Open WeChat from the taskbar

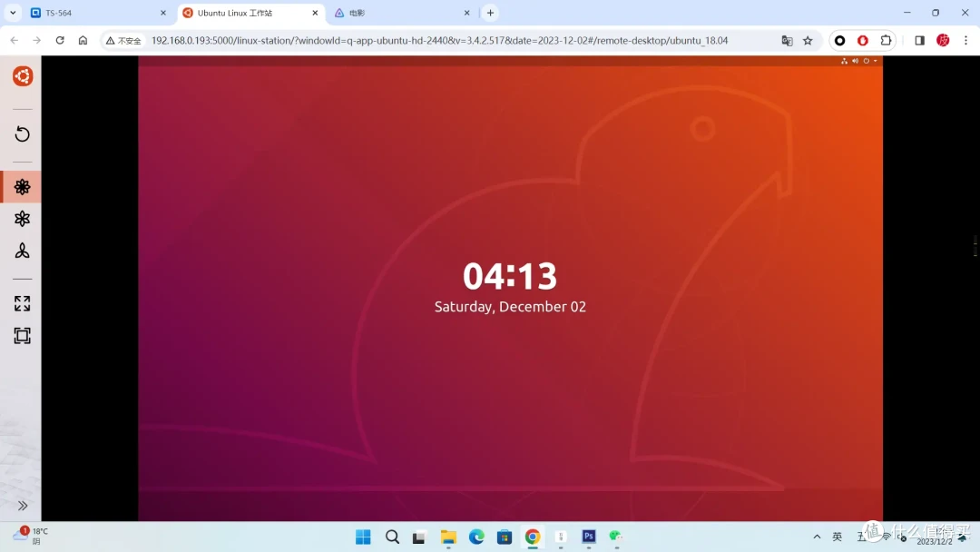tap(616, 537)
